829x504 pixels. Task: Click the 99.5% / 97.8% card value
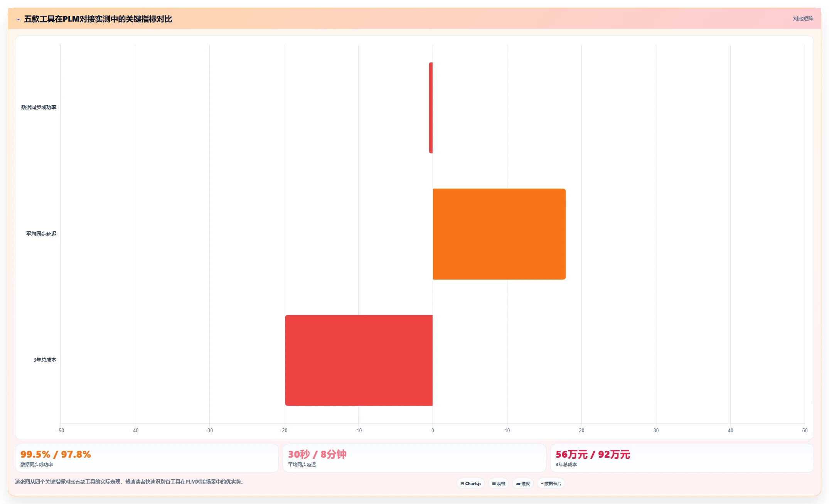pyautogui.click(x=56, y=454)
